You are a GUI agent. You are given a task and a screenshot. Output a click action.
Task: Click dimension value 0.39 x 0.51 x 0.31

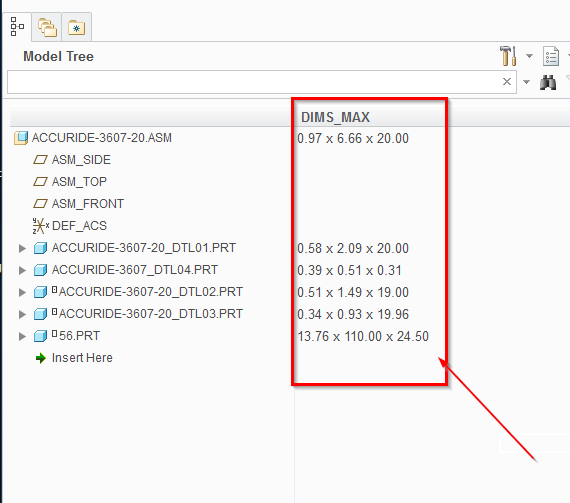click(x=349, y=271)
